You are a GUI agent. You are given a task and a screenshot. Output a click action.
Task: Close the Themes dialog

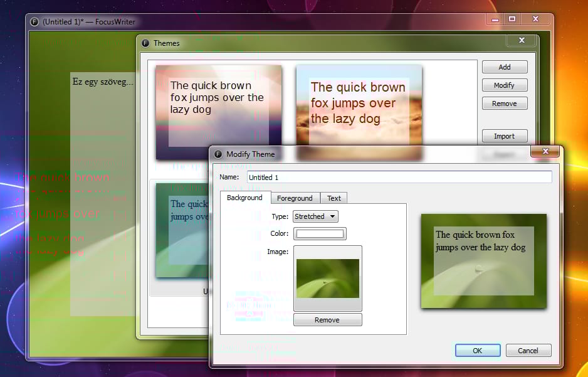(522, 40)
